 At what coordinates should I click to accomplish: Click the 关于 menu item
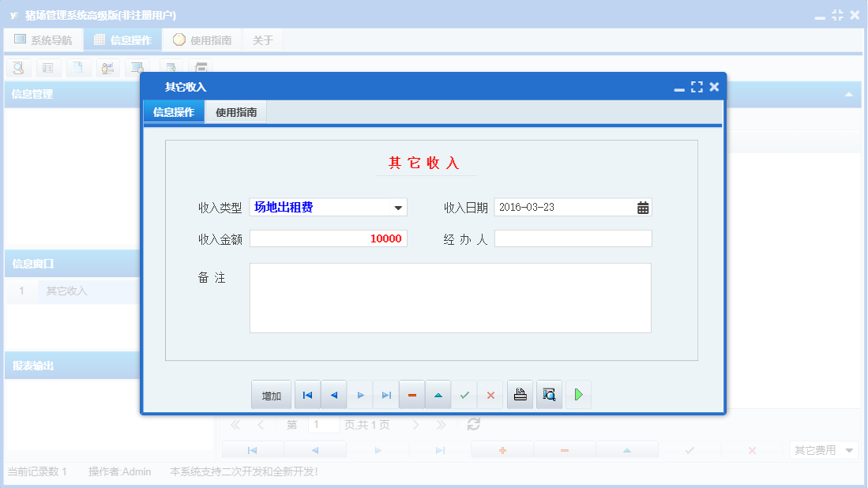click(x=263, y=39)
